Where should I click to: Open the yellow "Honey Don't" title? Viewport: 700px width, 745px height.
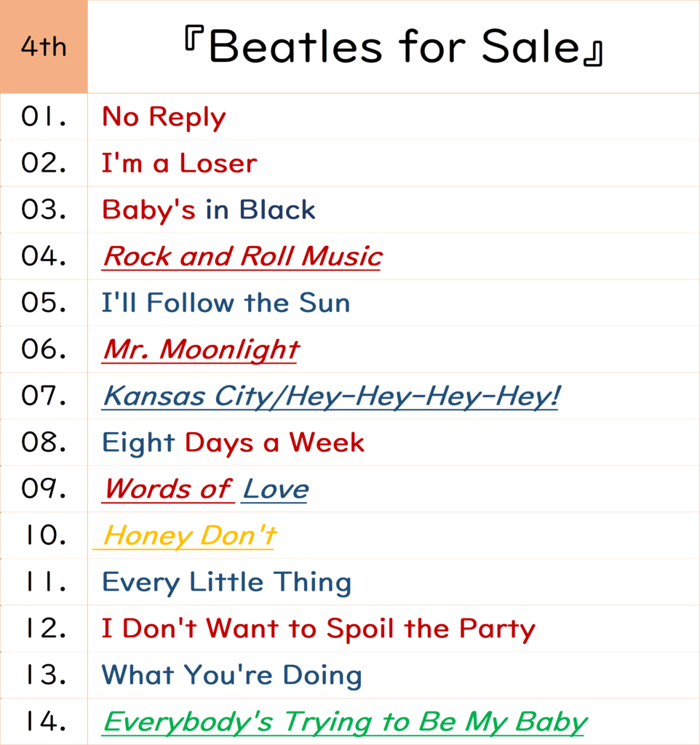click(x=189, y=536)
